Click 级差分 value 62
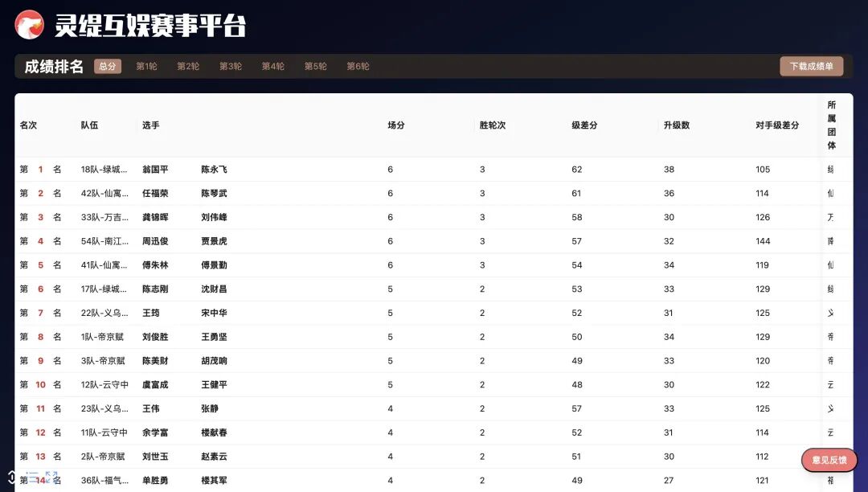868x492 pixels. [577, 170]
